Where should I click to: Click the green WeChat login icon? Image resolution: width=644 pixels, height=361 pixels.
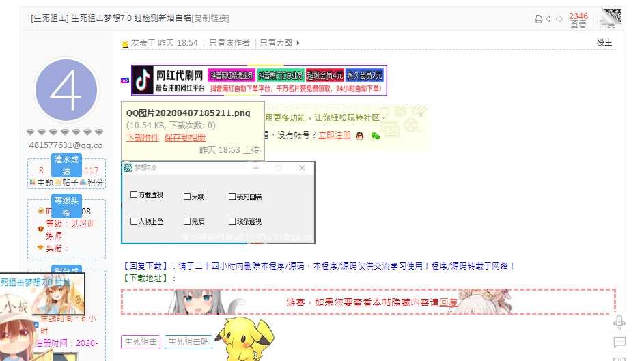[376, 136]
